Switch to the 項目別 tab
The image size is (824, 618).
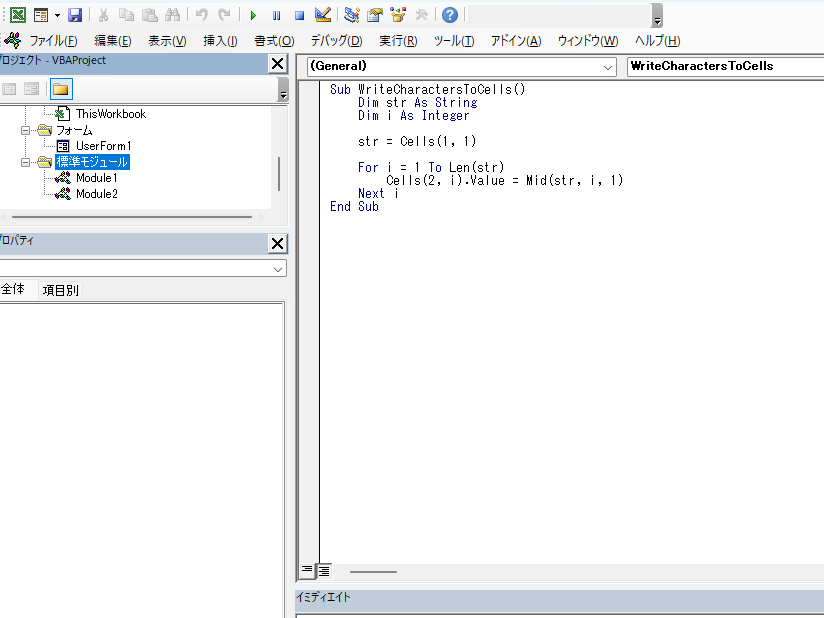pyautogui.click(x=60, y=290)
